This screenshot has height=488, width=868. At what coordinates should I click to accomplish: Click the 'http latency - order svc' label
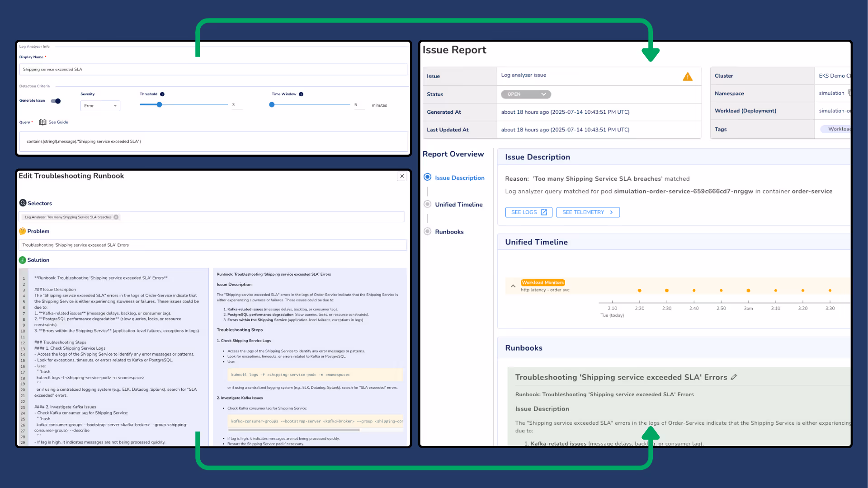(x=545, y=290)
